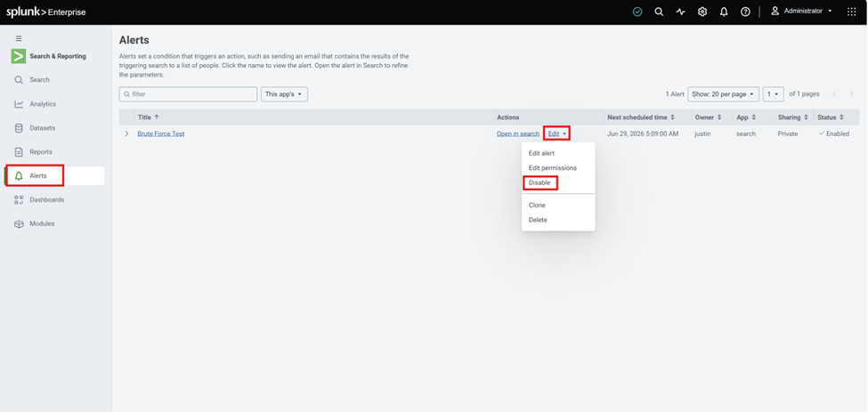
Task: Open the page number dropdown
Action: coord(774,94)
